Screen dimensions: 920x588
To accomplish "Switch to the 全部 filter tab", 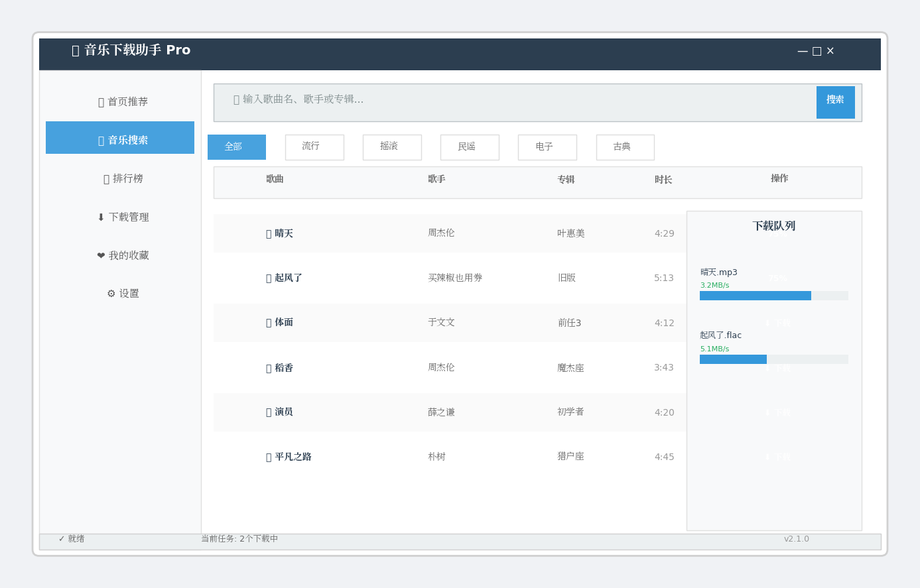I will 237,147.
